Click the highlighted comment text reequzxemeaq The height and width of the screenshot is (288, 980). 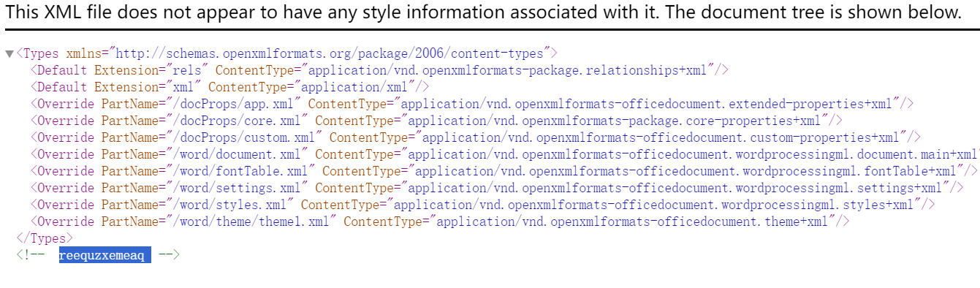pyautogui.click(x=105, y=255)
